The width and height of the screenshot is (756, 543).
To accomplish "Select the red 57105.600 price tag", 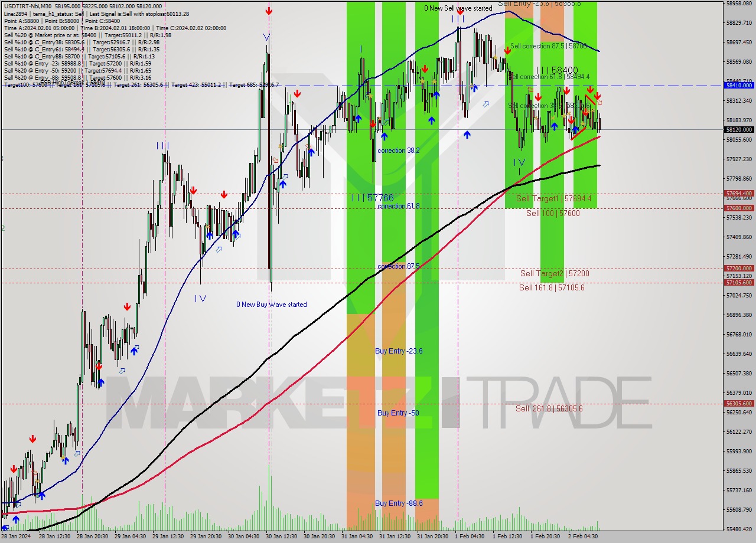I will tap(739, 283).
